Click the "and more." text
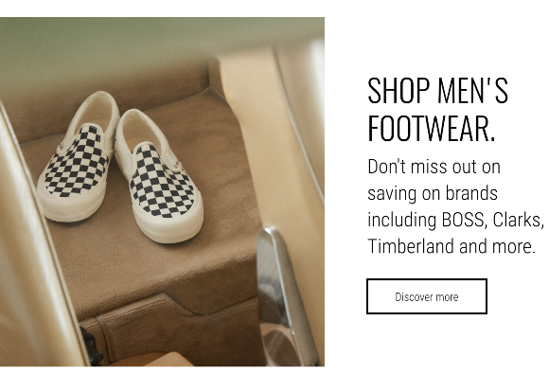Viewport: 549px width, 392px height. click(497, 246)
